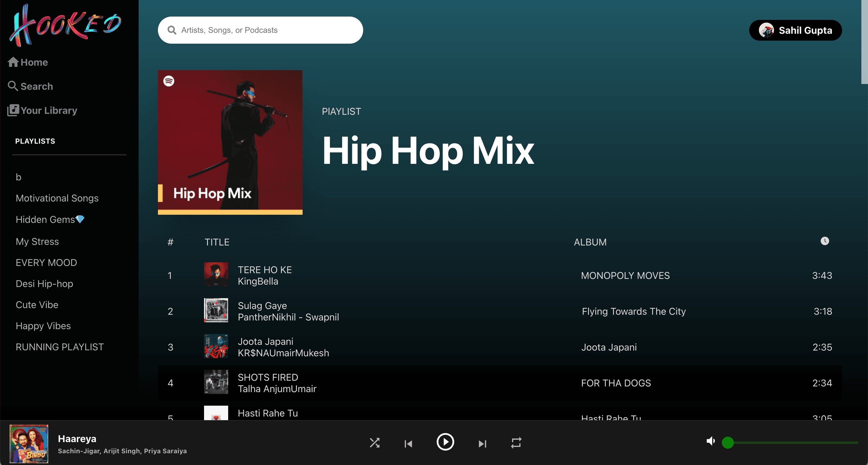
Task: Skip to previous track
Action: (408, 444)
